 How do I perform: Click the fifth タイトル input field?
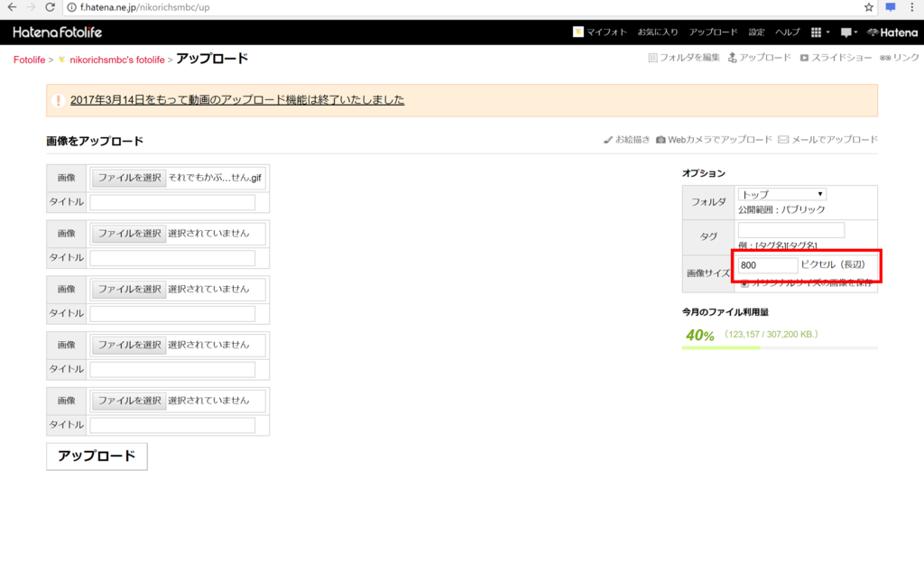click(x=172, y=425)
